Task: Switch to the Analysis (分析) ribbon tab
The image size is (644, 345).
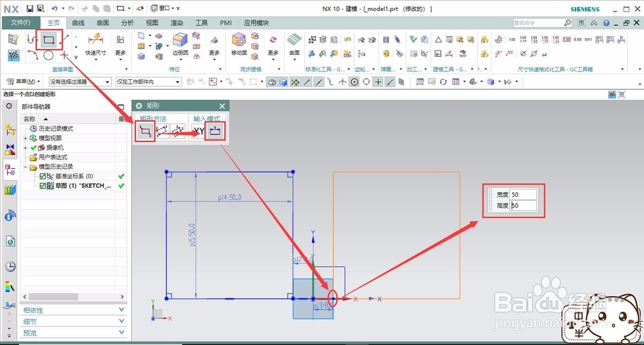Action: click(x=128, y=23)
